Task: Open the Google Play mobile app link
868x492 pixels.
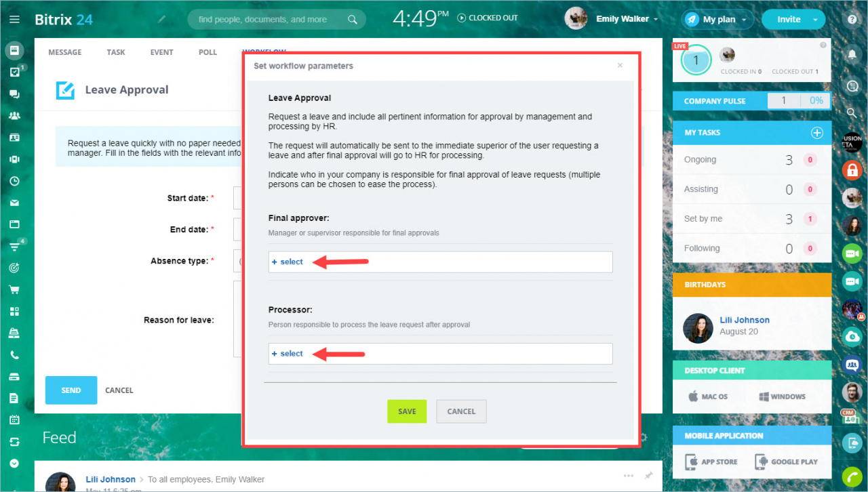Action: pyautogui.click(x=786, y=462)
